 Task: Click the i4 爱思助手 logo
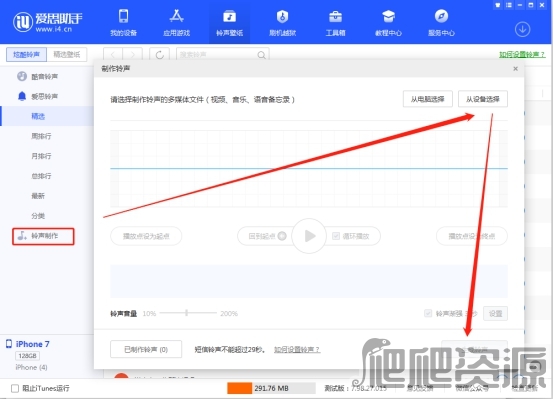pyautogui.click(x=48, y=22)
